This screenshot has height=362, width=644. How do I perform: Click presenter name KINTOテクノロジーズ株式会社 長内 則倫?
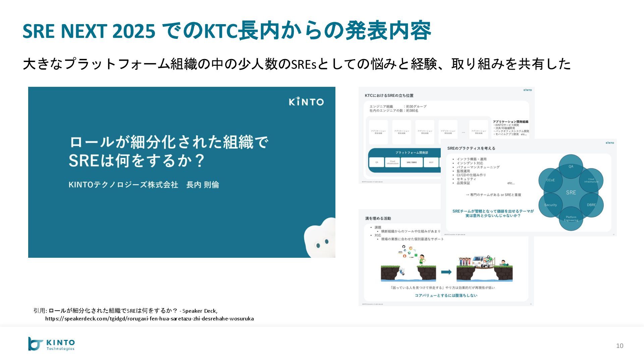pyautogui.click(x=144, y=185)
